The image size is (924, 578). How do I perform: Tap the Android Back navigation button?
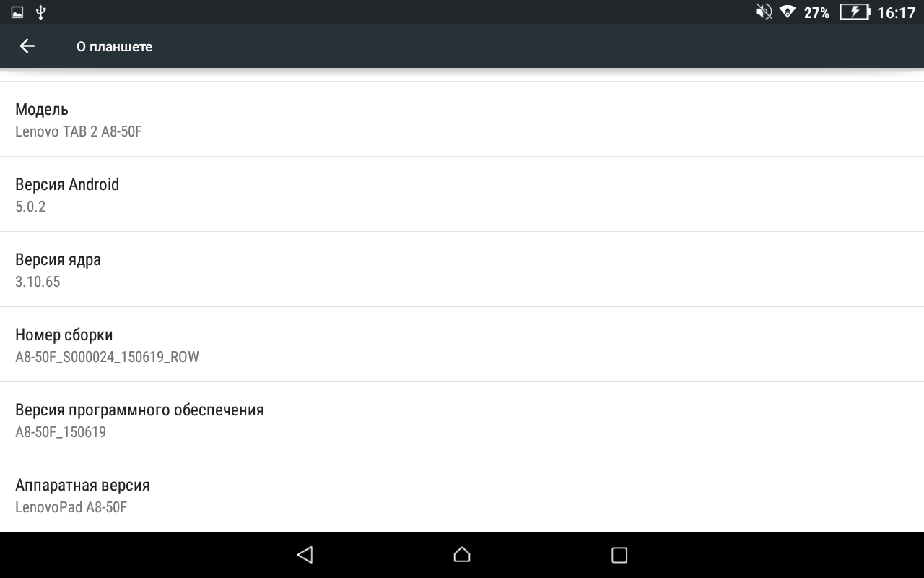pyautogui.click(x=305, y=555)
